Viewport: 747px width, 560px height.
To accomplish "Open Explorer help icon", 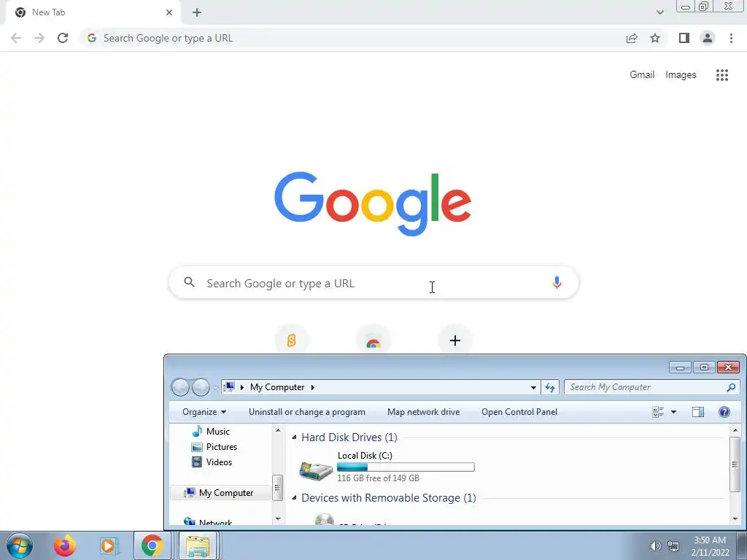I will (x=724, y=412).
